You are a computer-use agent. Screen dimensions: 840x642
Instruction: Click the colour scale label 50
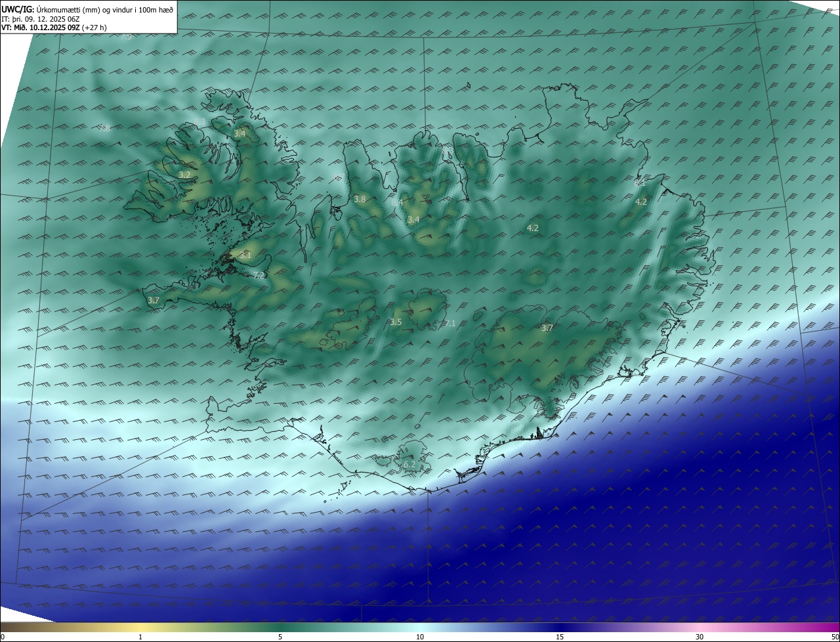point(835,637)
